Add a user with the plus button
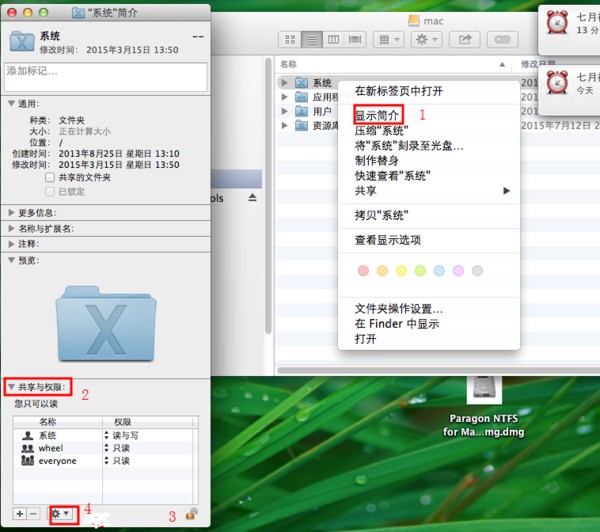Viewport: 600px width, 532px height. (x=20, y=514)
